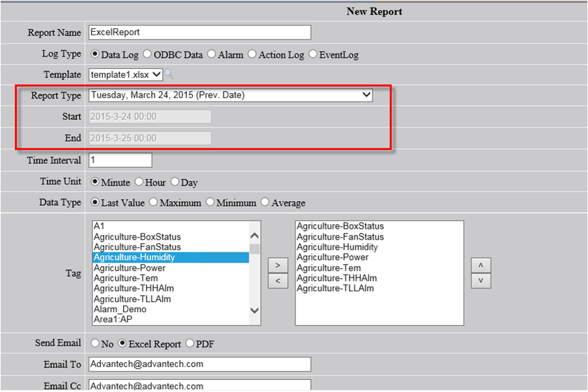
Task: Select PDF for Send Email option
Action: (189, 344)
